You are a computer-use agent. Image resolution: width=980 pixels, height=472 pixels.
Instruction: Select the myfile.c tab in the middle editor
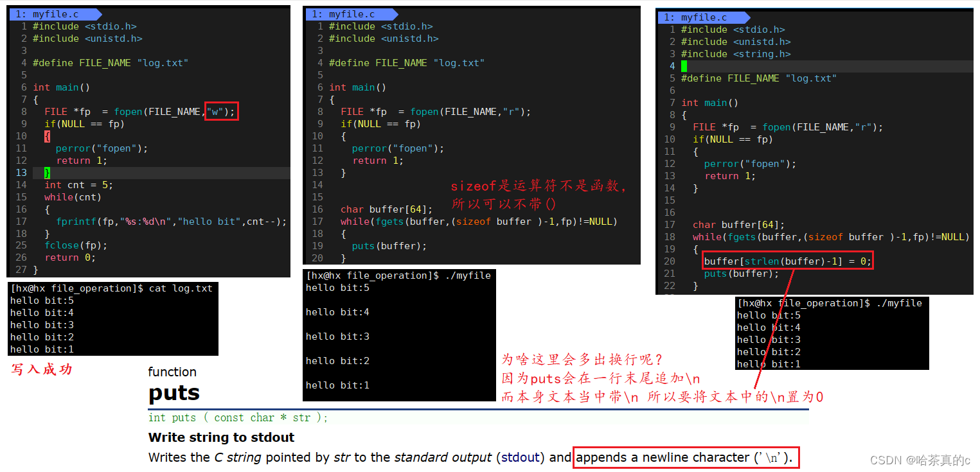[350, 14]
